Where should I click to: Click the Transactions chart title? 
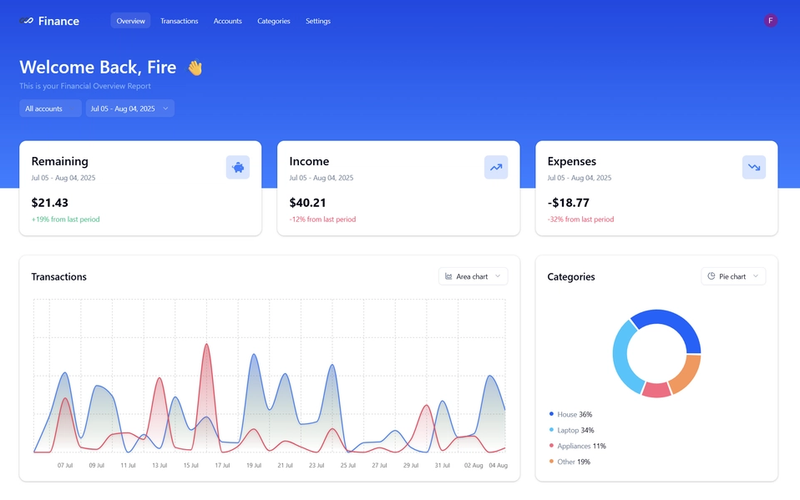(59, 277)
